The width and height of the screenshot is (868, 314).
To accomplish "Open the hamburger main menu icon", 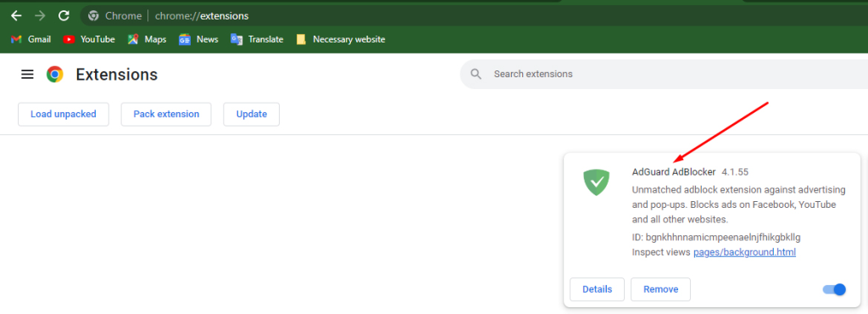I will click(27, 74).
